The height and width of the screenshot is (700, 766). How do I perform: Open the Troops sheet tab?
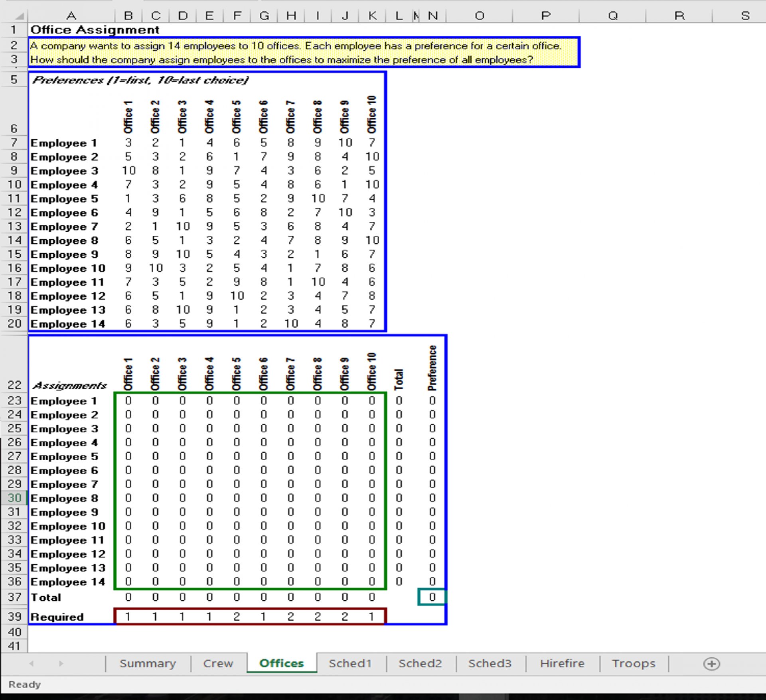coord(634,664)
